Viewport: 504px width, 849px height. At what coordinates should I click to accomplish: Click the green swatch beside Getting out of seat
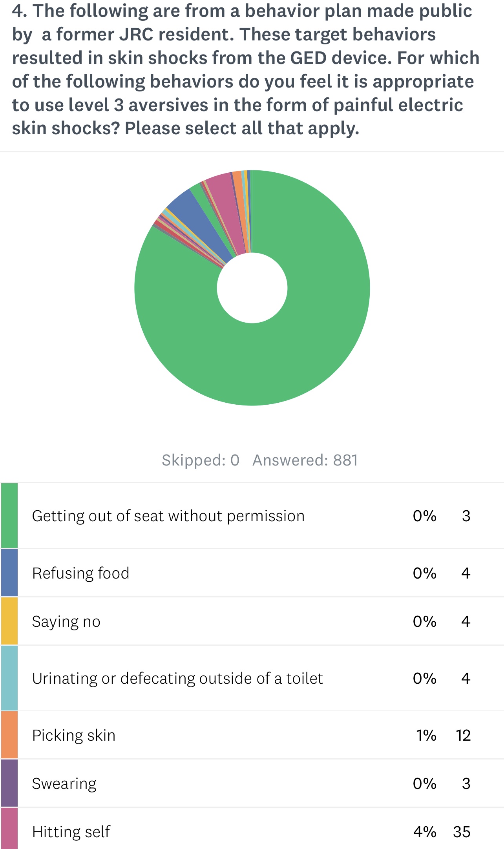[9, 515]
